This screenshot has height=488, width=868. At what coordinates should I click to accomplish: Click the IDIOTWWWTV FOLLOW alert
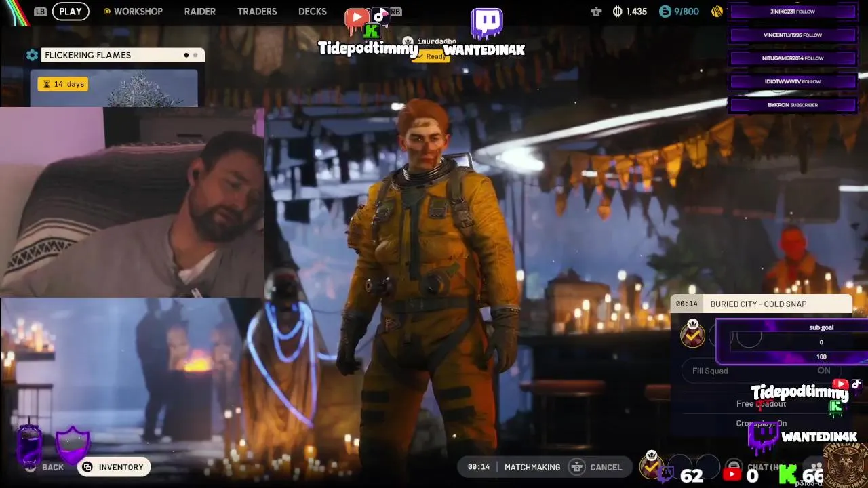click(792, 81)
